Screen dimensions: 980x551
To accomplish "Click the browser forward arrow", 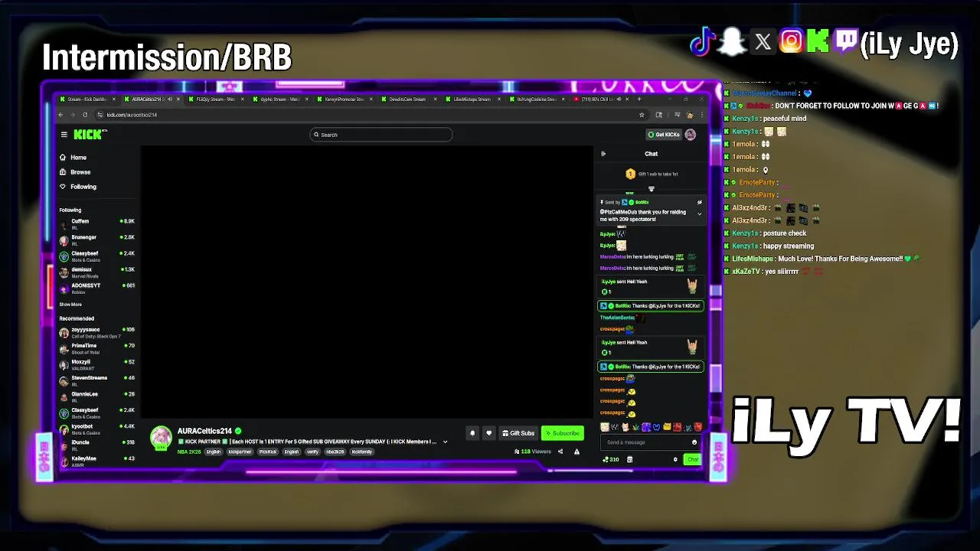I will [x=74, y=115].
